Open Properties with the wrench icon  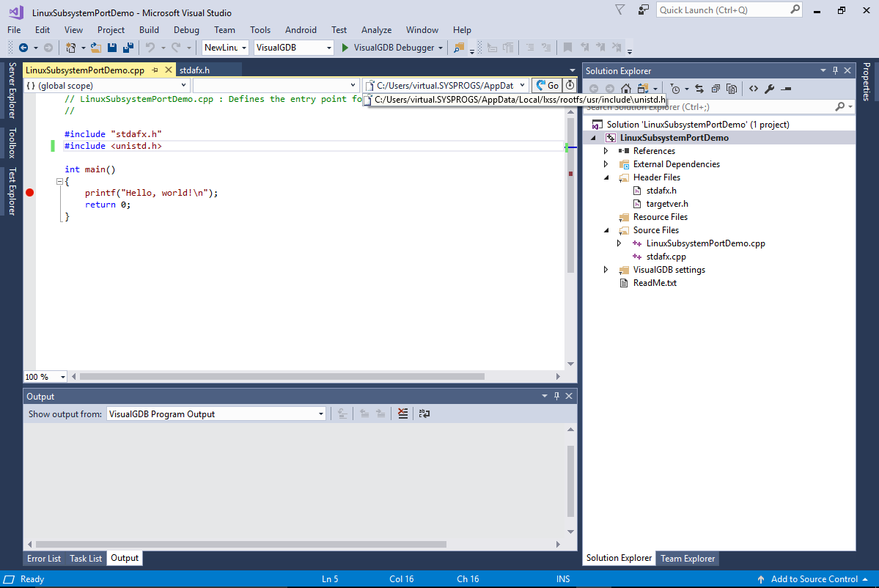pyautogui.click(x=770, y=89)
